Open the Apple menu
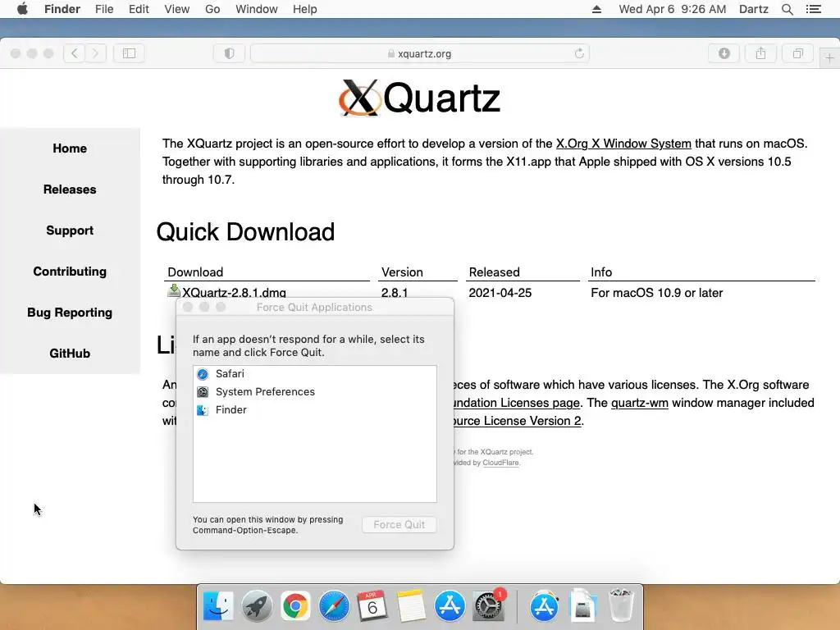840x630 pixels. pos(22,9)
